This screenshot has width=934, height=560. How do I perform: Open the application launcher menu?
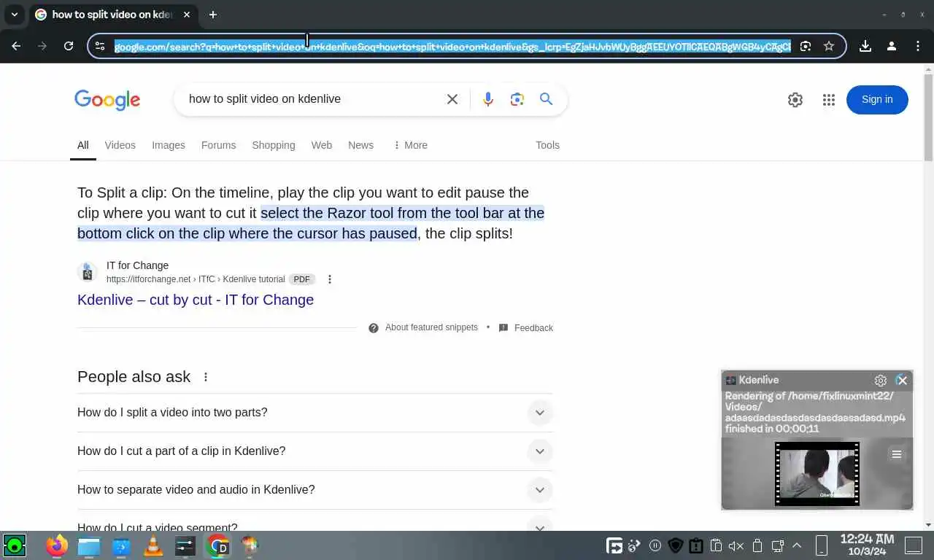[x=15, y=545]
